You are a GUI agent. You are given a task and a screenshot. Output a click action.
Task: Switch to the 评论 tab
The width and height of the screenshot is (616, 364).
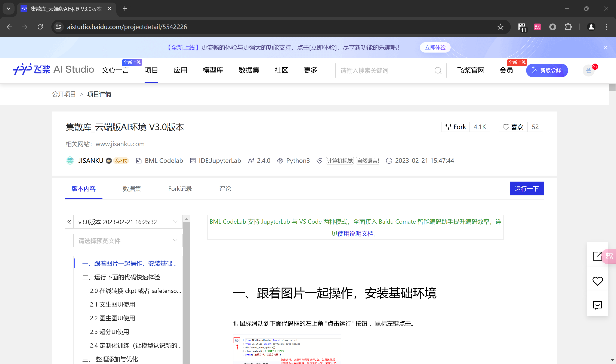(x=225, y=189)
